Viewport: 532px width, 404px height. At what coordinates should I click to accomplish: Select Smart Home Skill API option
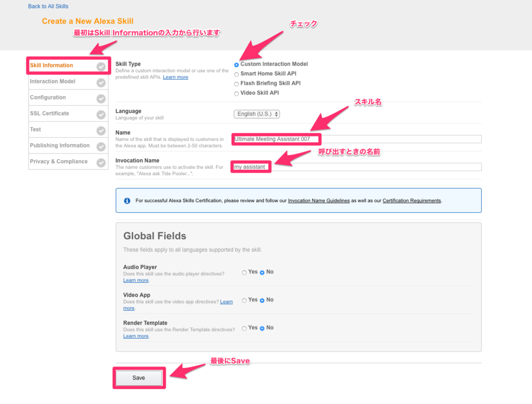tap(236, 74)
